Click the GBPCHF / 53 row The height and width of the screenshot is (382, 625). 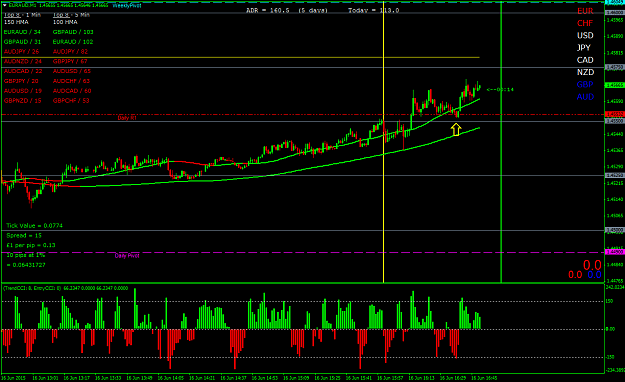click(x=71, y=101)
